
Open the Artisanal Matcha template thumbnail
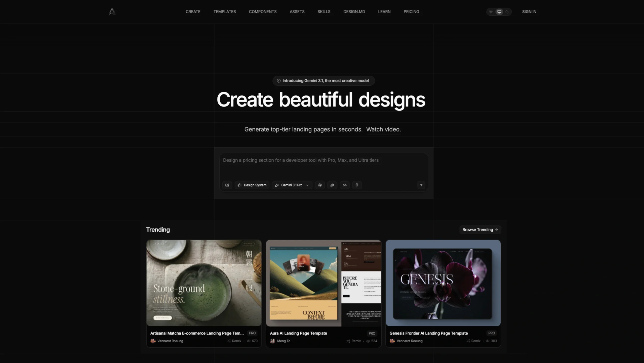click(x=204, y=283)
